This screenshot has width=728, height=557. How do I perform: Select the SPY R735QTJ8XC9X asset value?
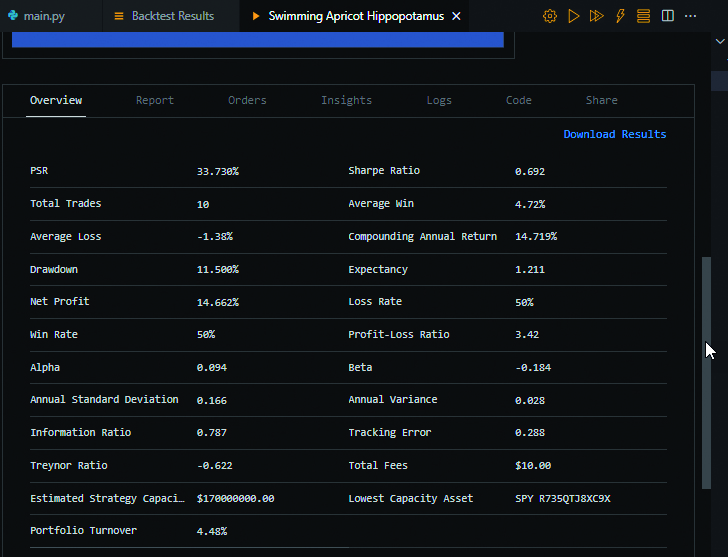[563, 498]
